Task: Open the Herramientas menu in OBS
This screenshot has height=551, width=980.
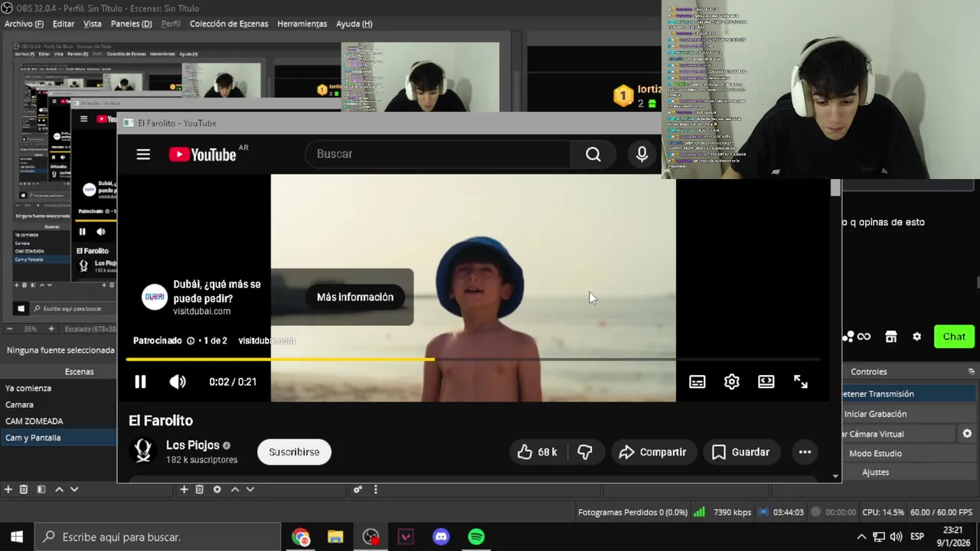Action: [302, 24]
